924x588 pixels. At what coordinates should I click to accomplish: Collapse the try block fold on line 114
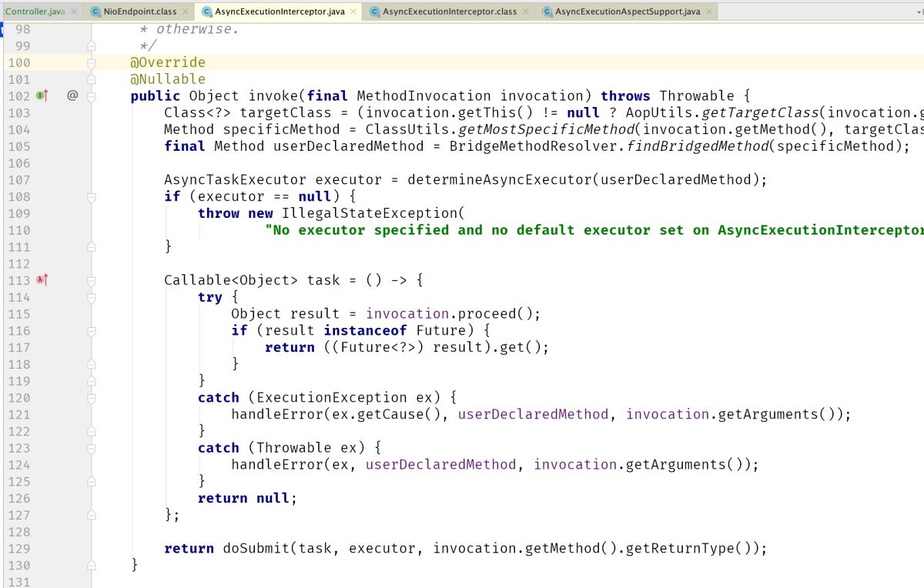click(x=92, y=297)
